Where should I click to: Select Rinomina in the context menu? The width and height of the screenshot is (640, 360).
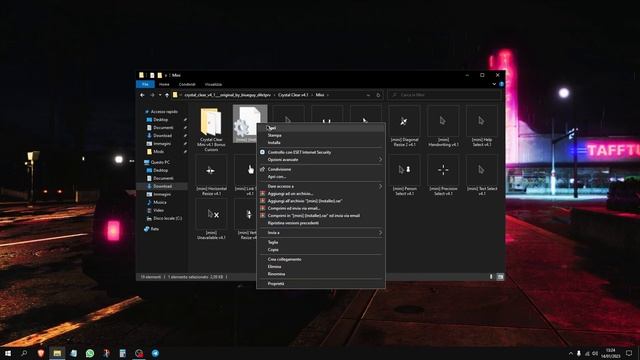click(x=320, y=274)
